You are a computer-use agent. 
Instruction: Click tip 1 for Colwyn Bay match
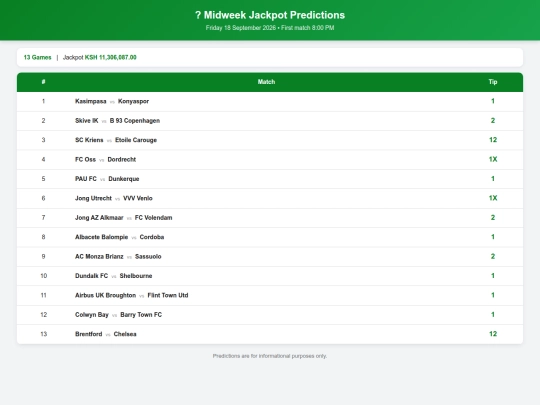[x=493, y=314]
